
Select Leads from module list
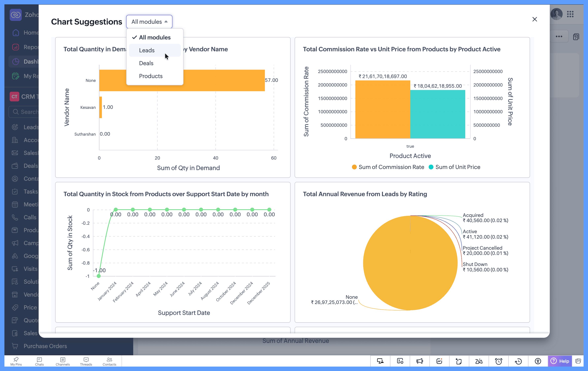147,50
